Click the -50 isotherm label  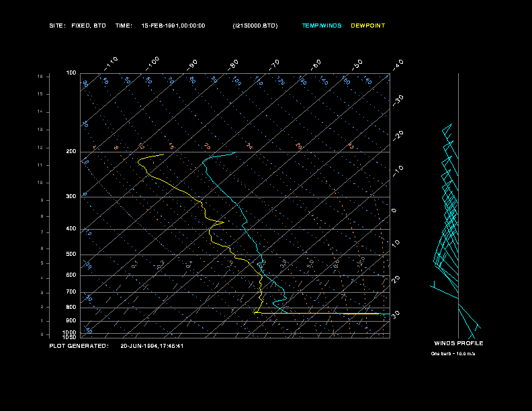coord(357,65)
